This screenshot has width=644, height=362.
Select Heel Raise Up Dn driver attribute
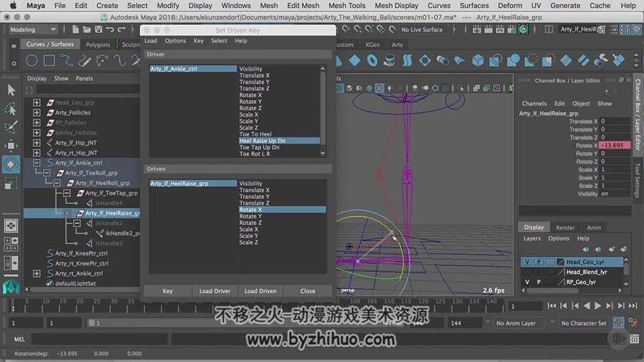click(279, 141)
